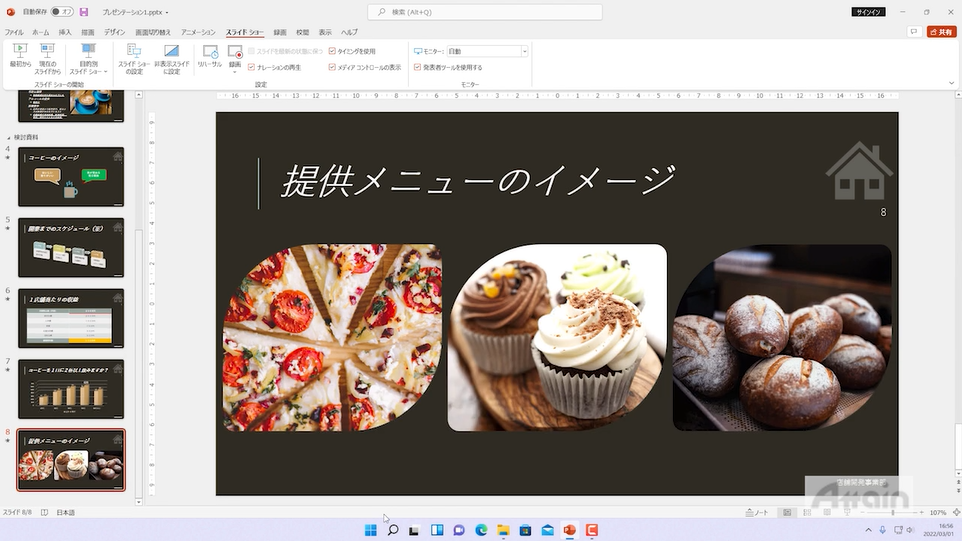Click the Share (共有) button
The height and width of the screenshot is (541, 962).
tap(941, 32)
